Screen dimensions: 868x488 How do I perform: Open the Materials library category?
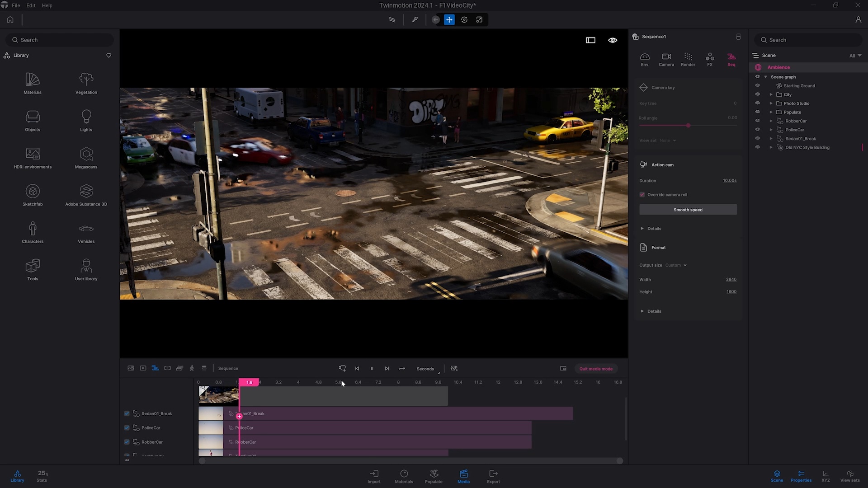click(x=33, y=83)
